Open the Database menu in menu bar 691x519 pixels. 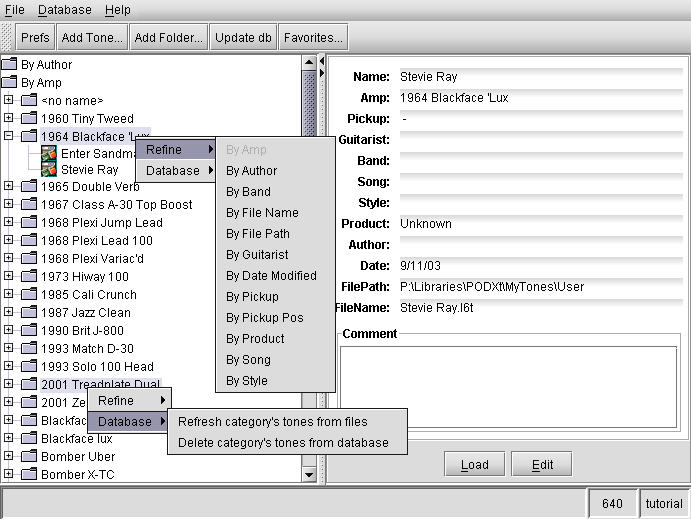(64, 10)
